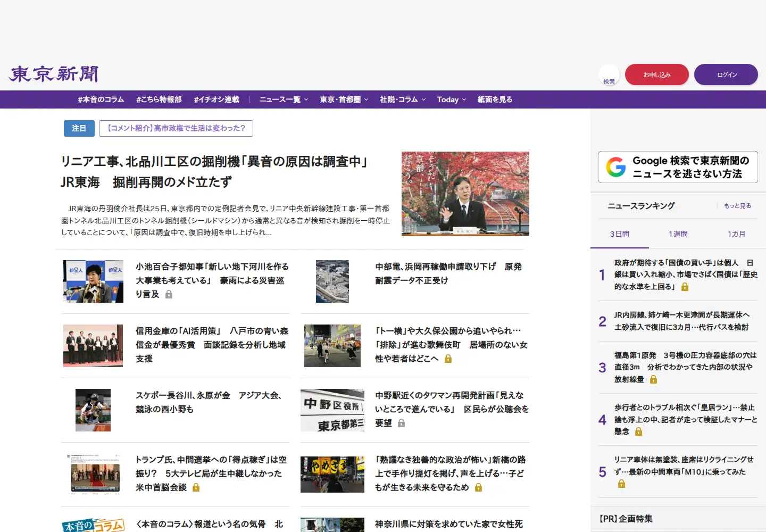This screenshot has width=766, height=532.
Task: Open the リニア工事、北品川工区 headline article
Action: point(215,172)
